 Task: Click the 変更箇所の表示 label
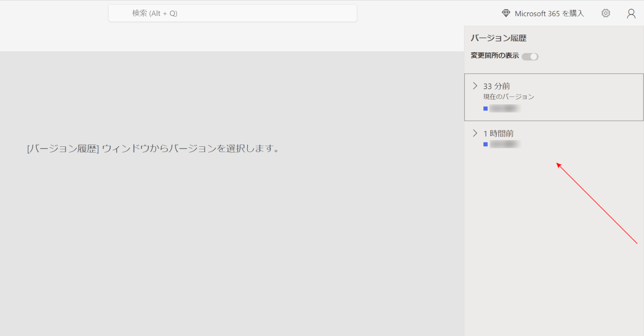pos(494,56)
